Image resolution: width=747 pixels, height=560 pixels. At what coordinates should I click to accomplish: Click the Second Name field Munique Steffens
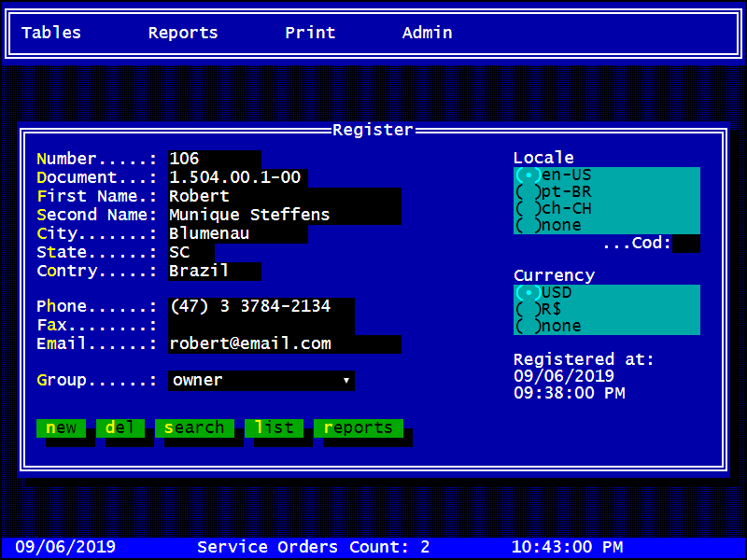pyautogui.click(x=285, y=216)
